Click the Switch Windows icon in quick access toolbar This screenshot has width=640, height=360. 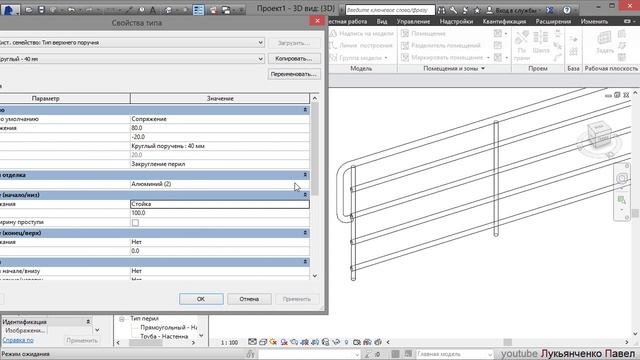coord(226,10)
